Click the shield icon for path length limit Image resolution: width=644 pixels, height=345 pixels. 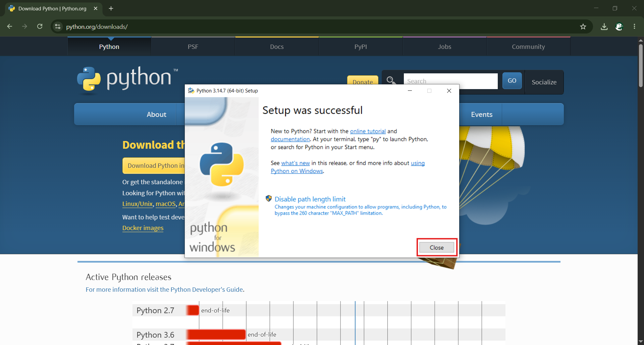(269, 199)
